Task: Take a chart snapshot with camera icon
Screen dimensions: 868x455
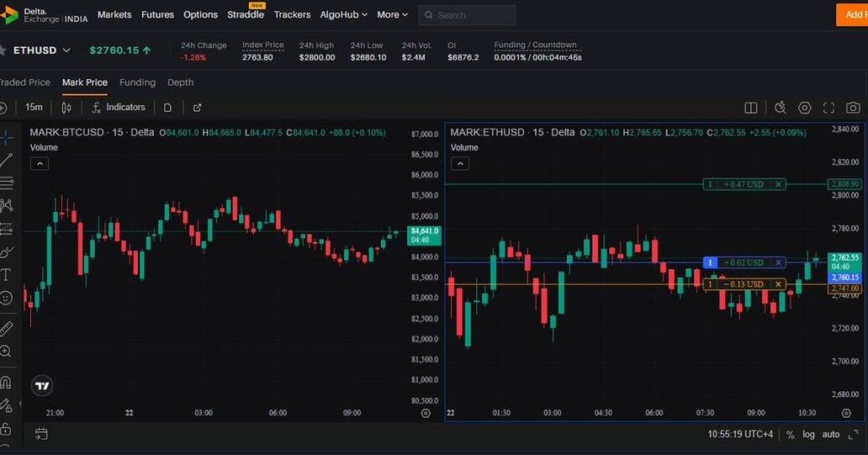Action: coord(853,108)
